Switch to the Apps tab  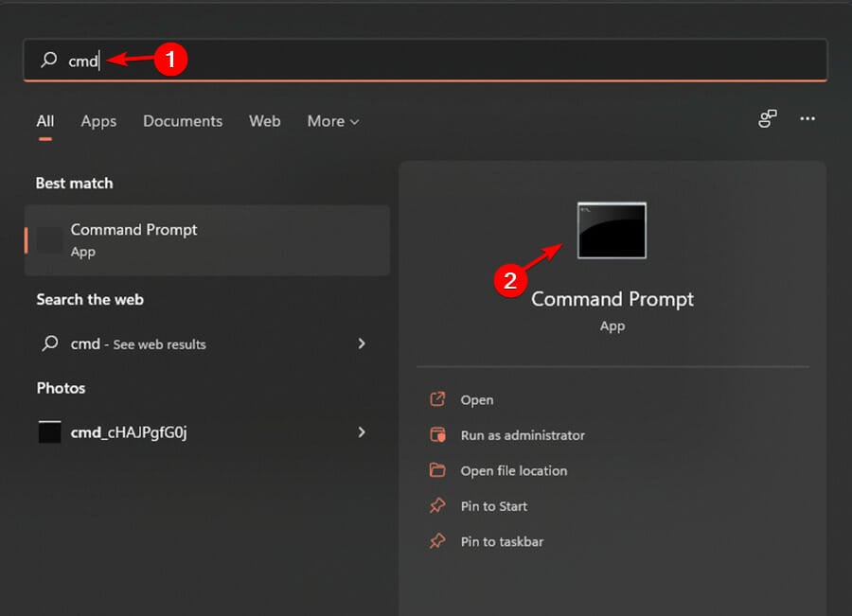[98, 121]
